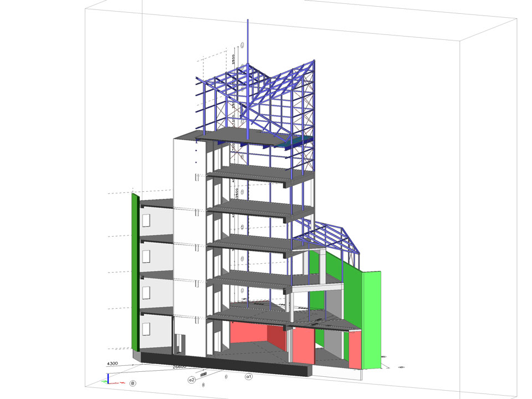The image size is (532, 399).
Task: Select the top window on left wing
Action: coord(146,221)
